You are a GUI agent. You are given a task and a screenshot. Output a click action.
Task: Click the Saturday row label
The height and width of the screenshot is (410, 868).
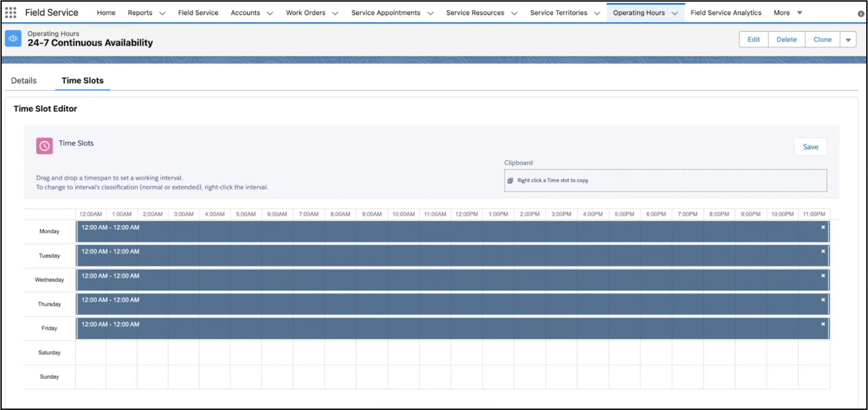(x=49, y=352)
